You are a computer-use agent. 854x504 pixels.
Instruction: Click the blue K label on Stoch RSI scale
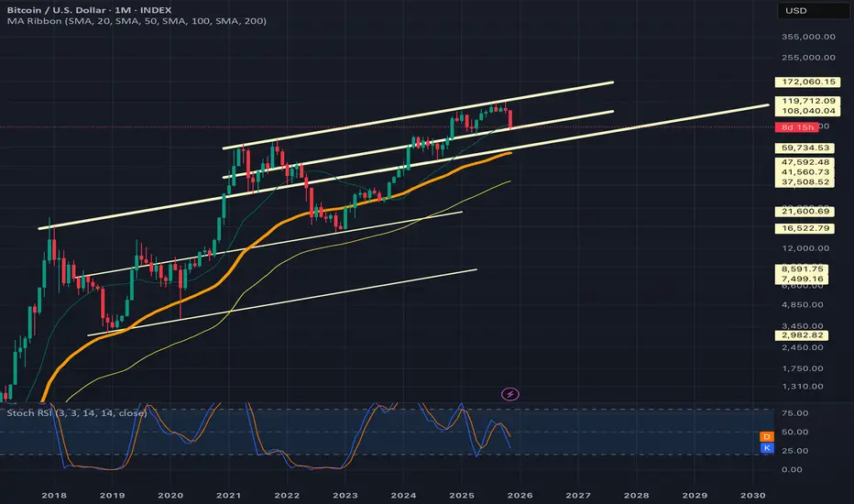pyautogui.click(x=766, y=448)
